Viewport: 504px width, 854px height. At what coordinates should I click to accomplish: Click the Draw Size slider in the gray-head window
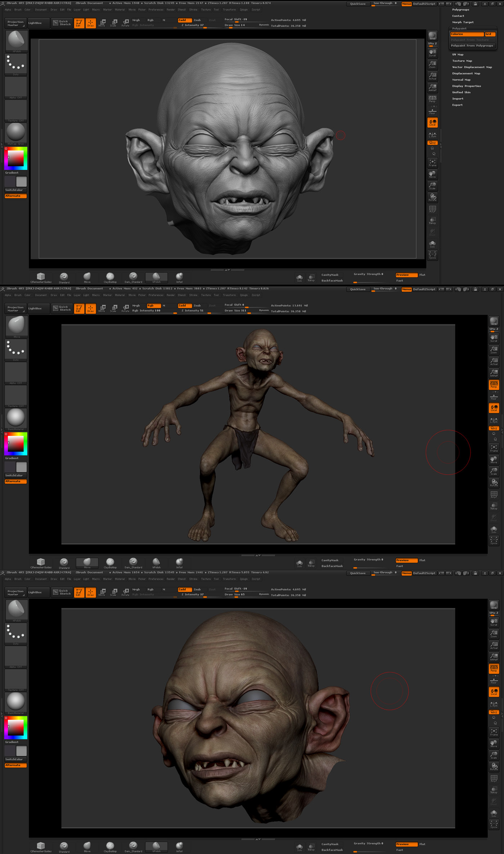[246, 26]
